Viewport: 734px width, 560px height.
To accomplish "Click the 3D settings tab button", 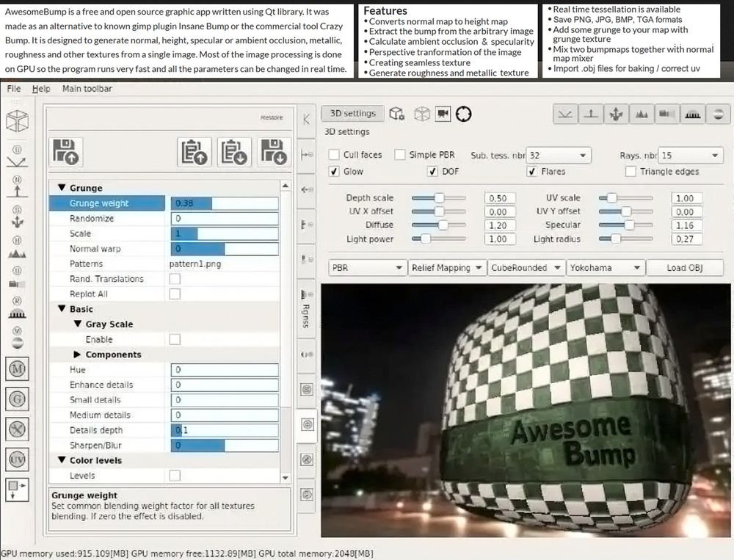I will tap(353, 113).
